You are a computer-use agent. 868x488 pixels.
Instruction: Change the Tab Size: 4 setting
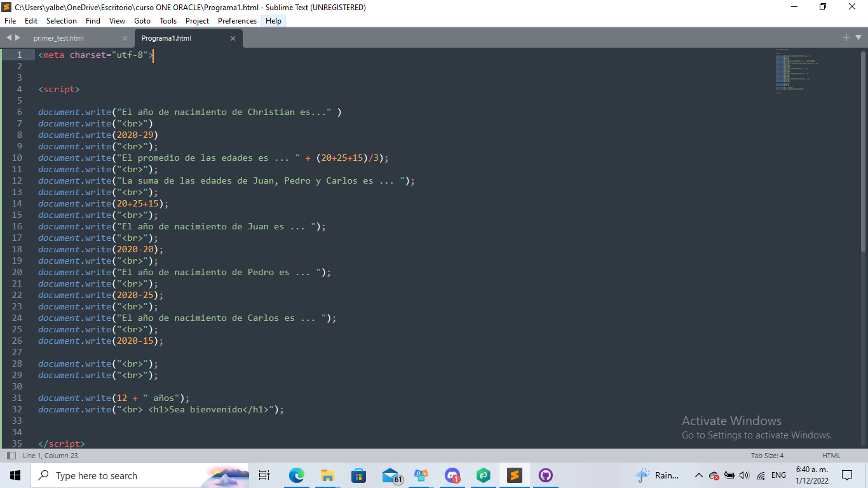pyautogui.click(x=767, y=456)
